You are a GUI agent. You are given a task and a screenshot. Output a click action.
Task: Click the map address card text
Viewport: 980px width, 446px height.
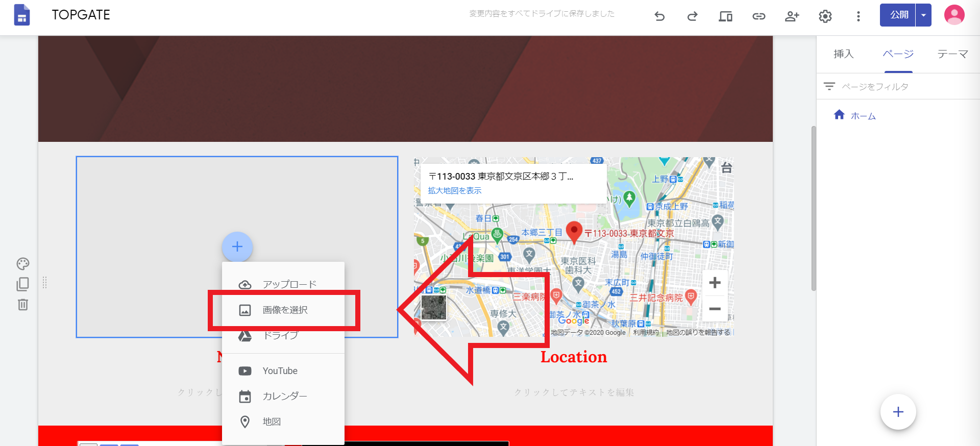(501, 177)
